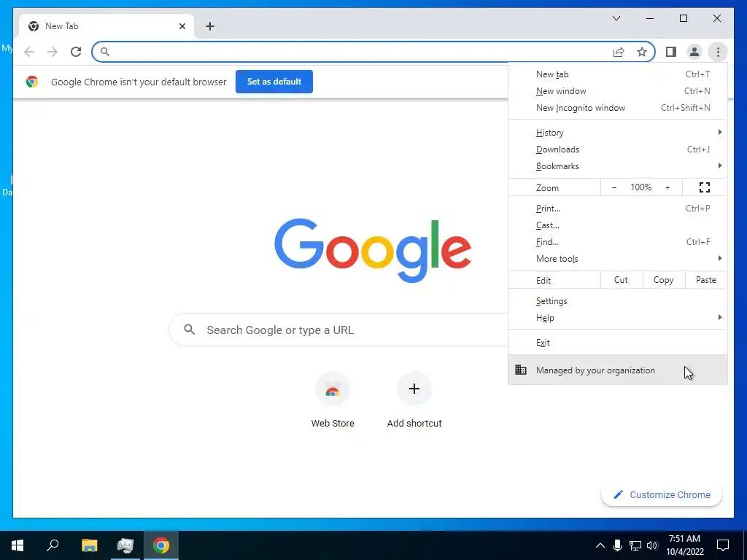Click Paste in the Edit row

pyautogui.click(x=706, y=280)
